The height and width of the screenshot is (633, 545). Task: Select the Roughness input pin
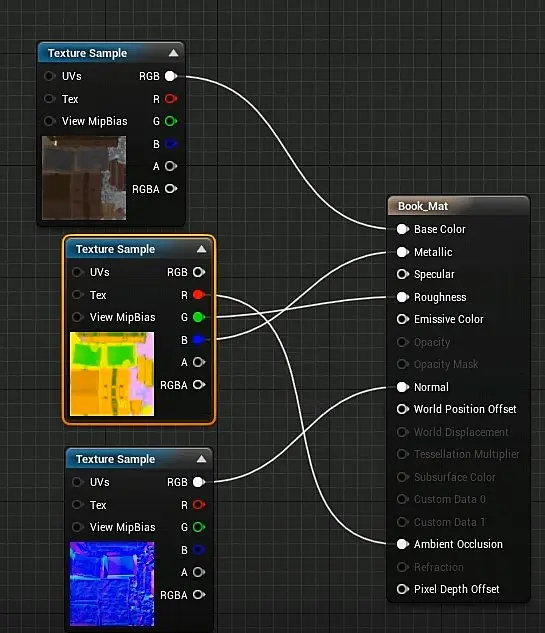(x=402, y=297)
